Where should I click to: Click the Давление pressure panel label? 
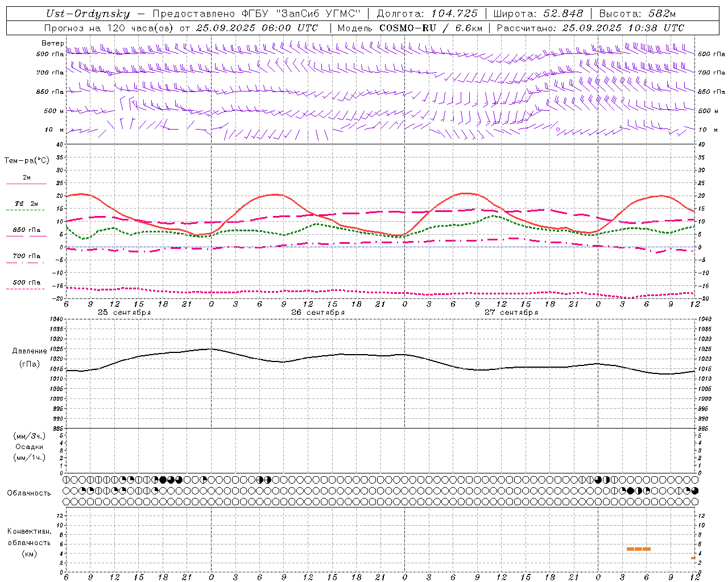(x=30, y=351)
